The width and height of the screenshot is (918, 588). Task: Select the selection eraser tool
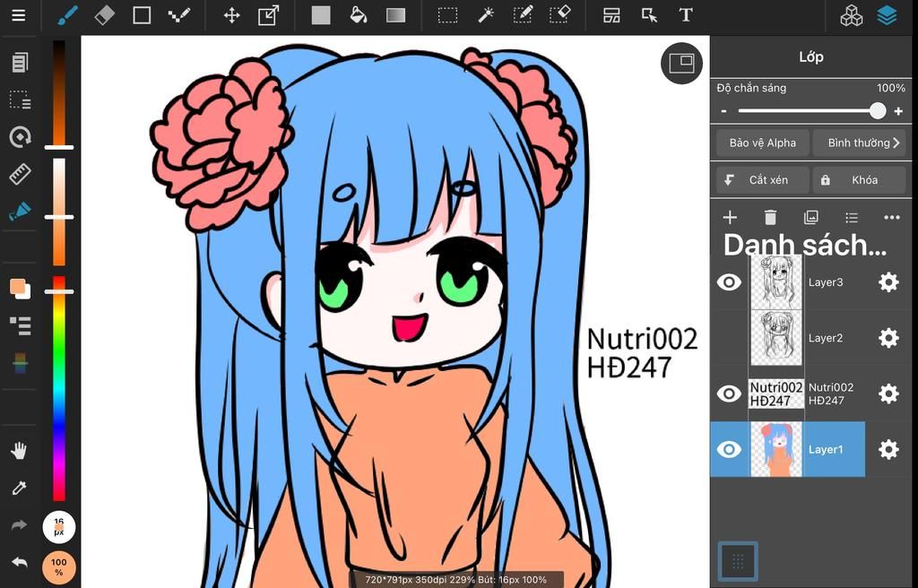559,15
